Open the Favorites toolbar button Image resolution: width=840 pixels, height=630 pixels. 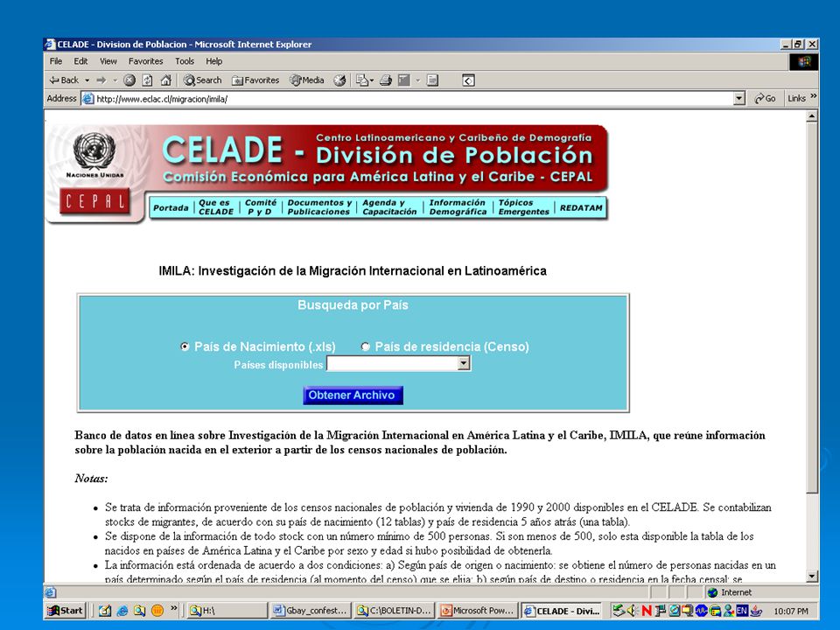pyautogui.click(x=255, y=80)
